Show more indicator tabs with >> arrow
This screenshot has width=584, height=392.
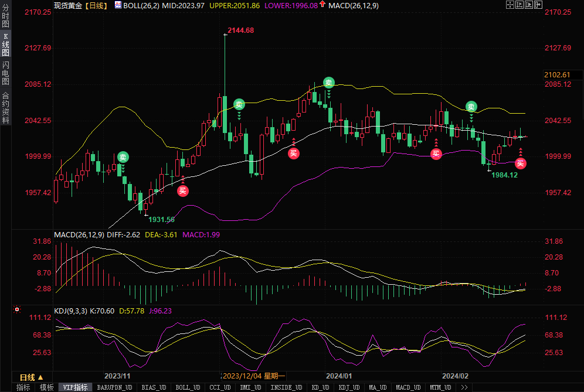[x=464, y=387]
